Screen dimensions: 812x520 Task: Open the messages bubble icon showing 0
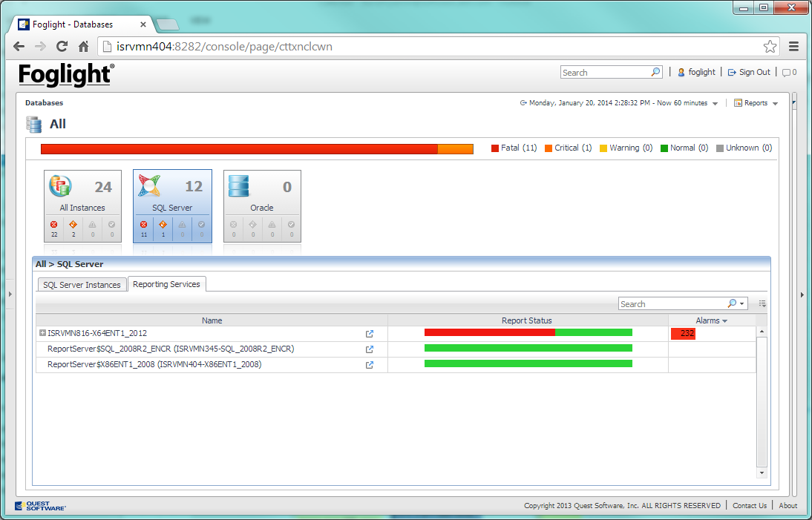(789, 73)
